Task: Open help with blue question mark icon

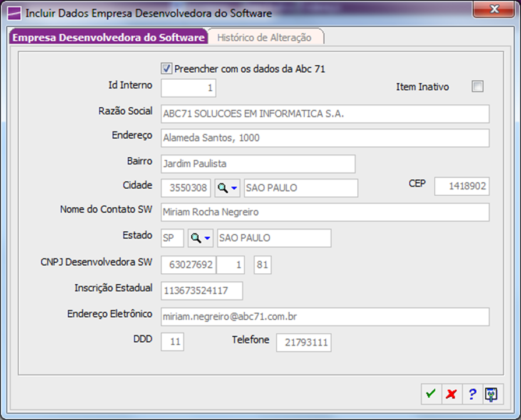Action: 472,394
